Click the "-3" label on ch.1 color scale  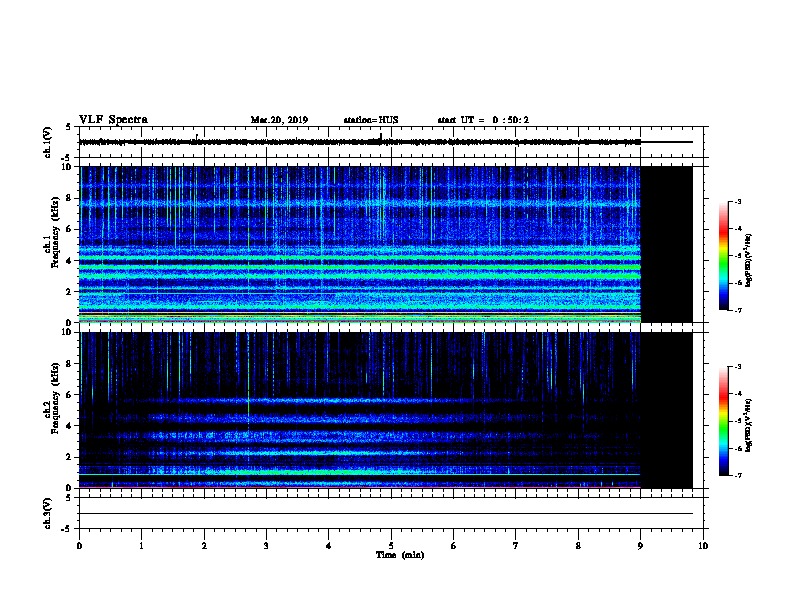pyautogui.click(x=737, y=201)
